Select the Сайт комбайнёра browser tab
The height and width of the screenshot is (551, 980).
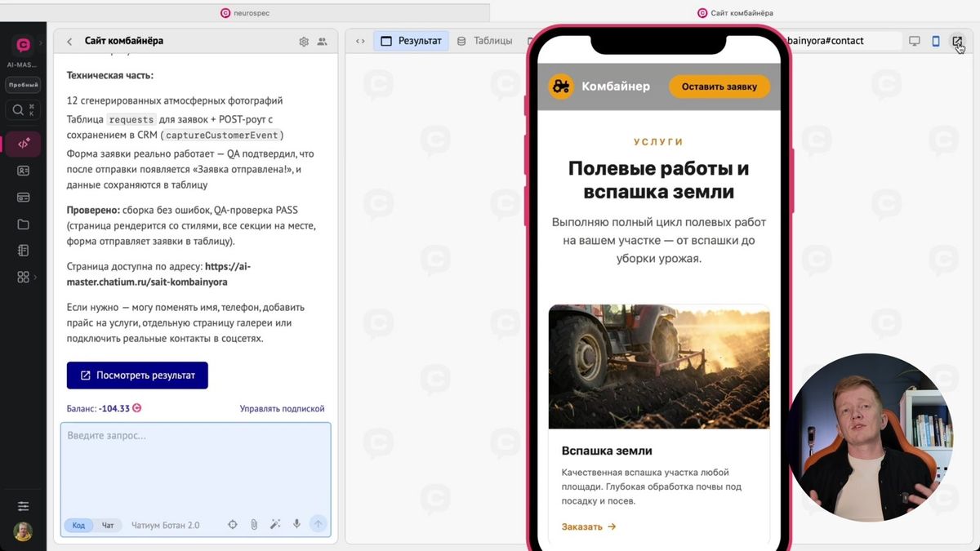tap(735, 12)
